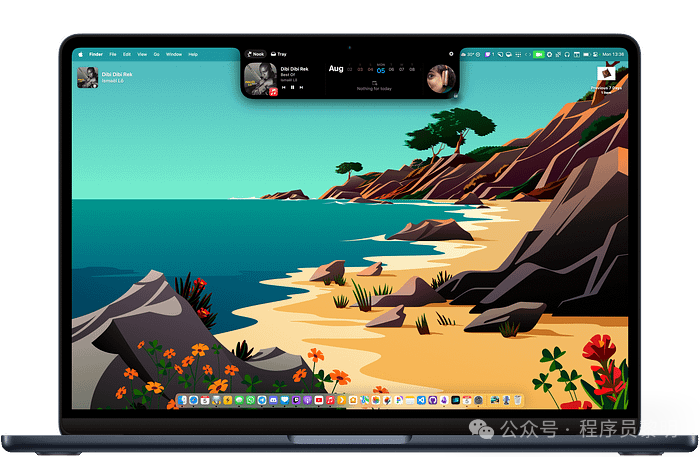700x457 pixels.
Task: Switch to the Nook tab in the notch
Action: tap(256, 54)
